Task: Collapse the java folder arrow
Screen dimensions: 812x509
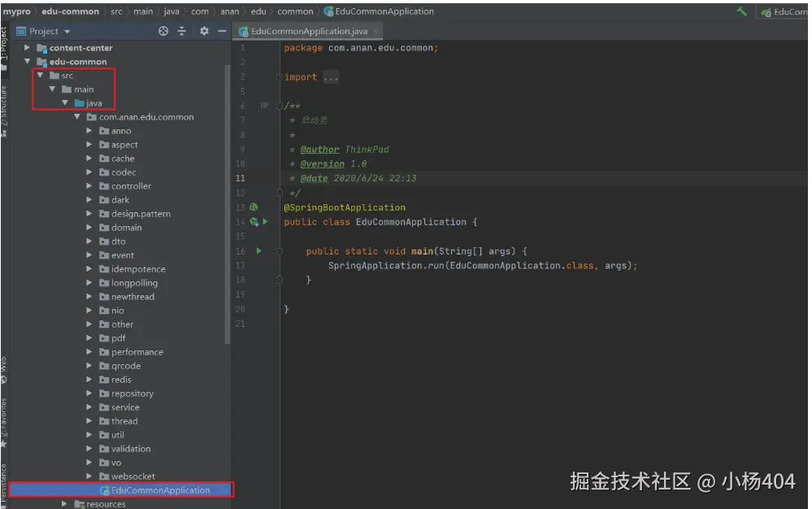Action: point(65,103)
